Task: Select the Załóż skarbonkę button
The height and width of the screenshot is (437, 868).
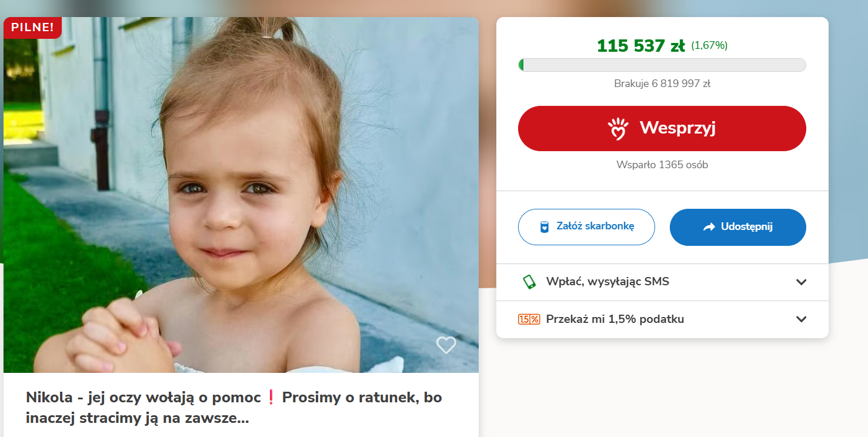Action: click(586, 227)
